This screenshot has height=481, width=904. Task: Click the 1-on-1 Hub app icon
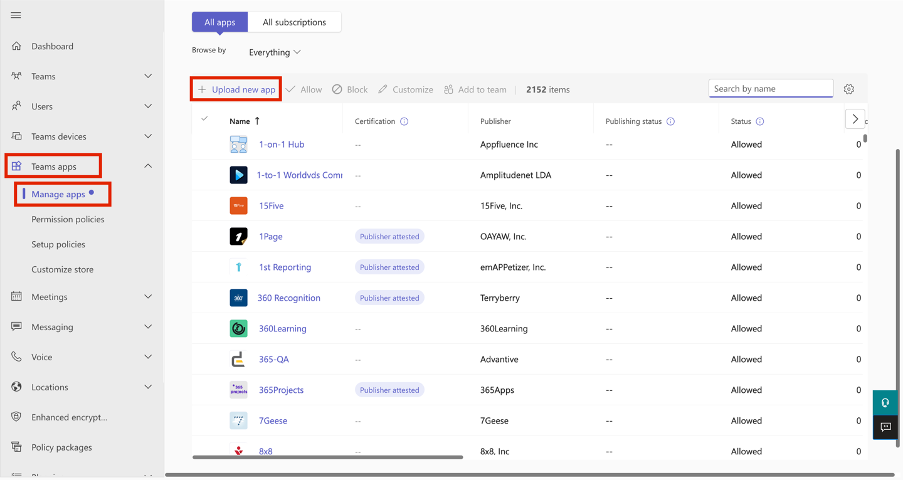[239, 144]
